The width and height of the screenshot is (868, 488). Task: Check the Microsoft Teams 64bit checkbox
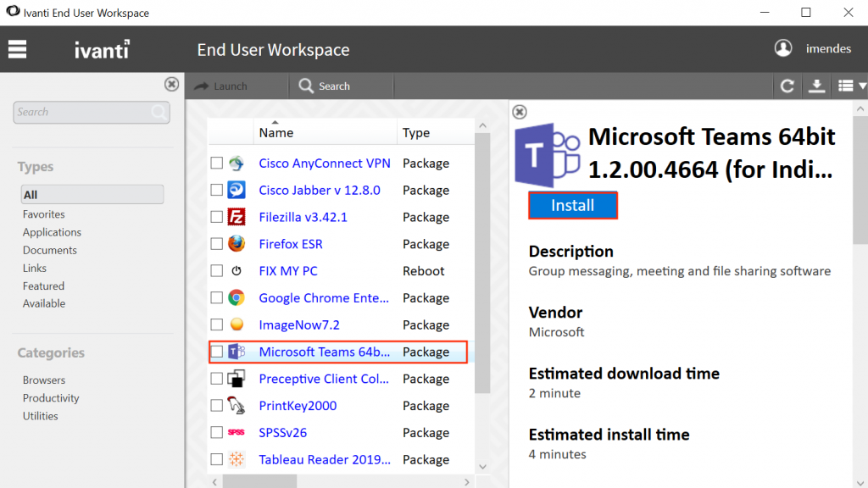click(x=216, y=352)
